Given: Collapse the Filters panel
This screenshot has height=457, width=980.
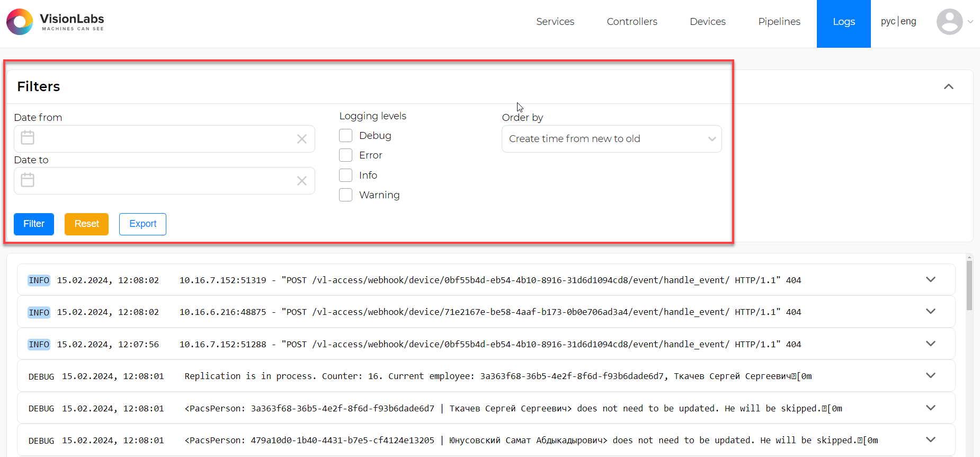Looking at the screenshot, I should click(x=949, y=86).
